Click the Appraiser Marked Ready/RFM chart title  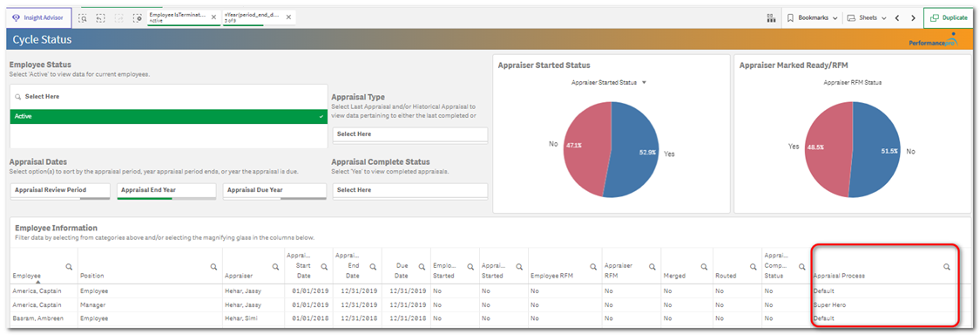coord(793,65)
